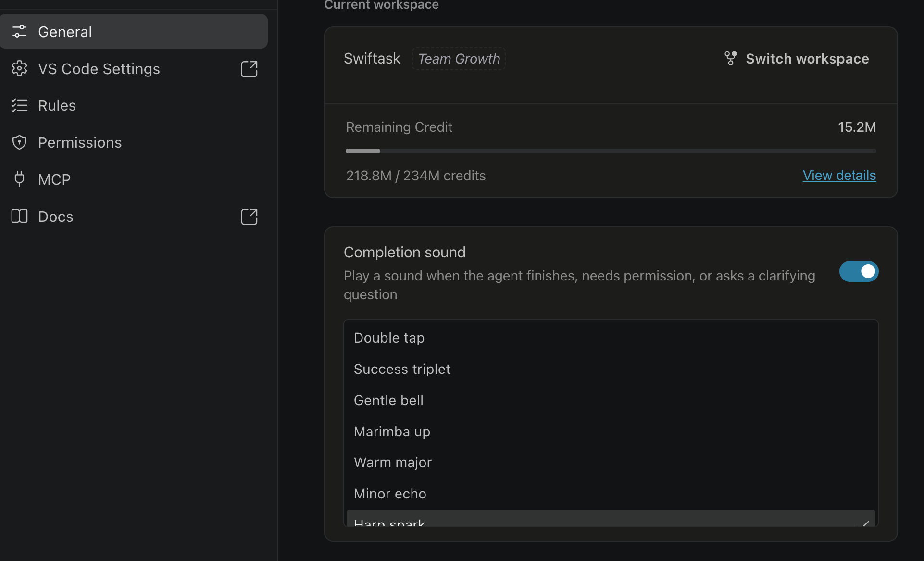Choose the Double tap sound
Image resolution: width=924 pixels, height=561 pixels.
point(611,338)
